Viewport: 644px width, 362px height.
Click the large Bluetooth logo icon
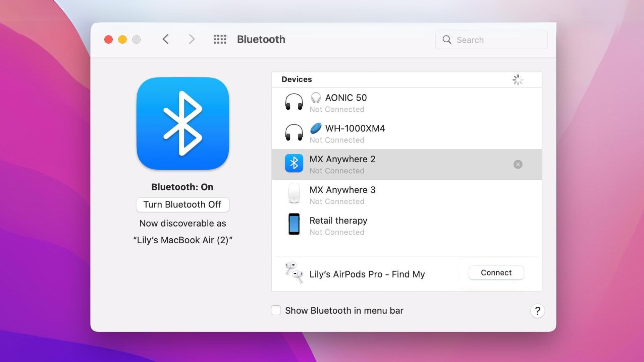pos(183,123)
